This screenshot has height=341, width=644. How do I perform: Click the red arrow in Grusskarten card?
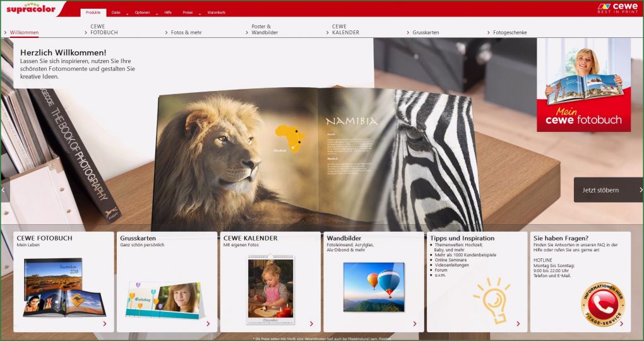pos(208,324)
